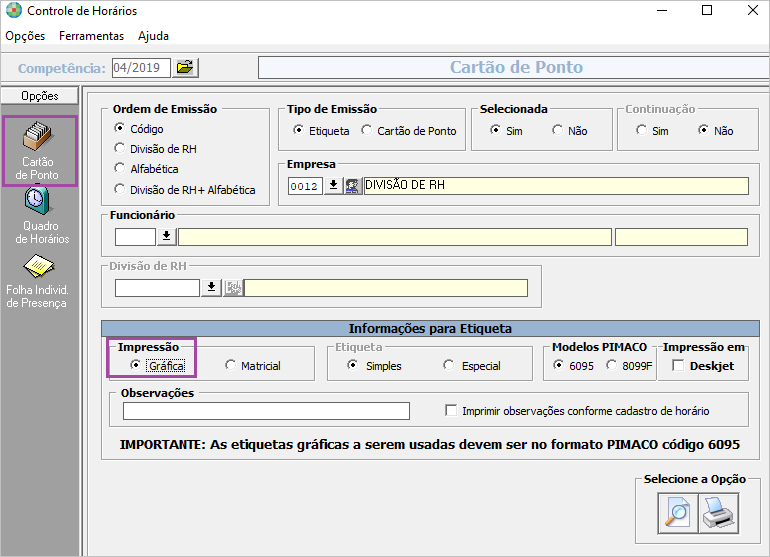Click the Empresa person search icon
Viewport: 770px width, 557px height.
[x=353, y=186]
